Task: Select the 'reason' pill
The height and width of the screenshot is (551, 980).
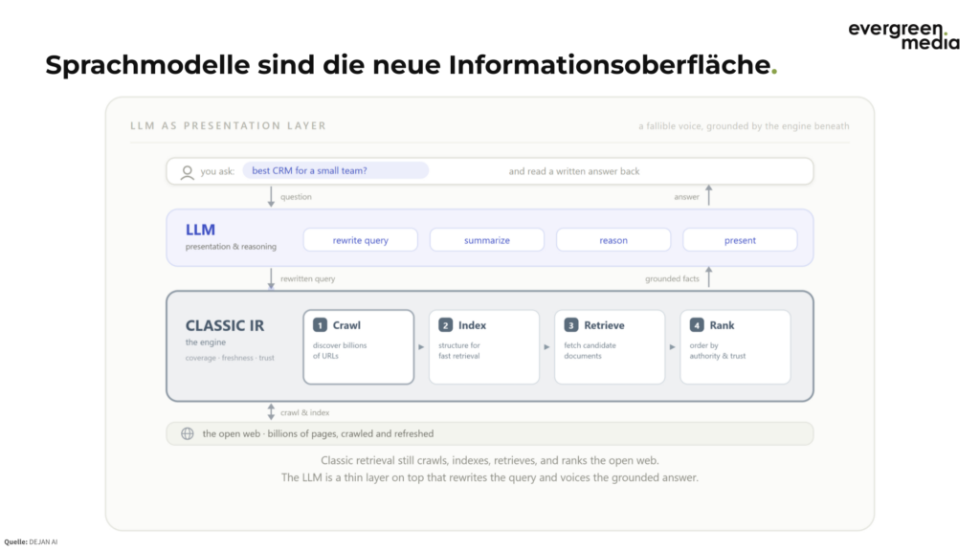Action: [613, 240]
